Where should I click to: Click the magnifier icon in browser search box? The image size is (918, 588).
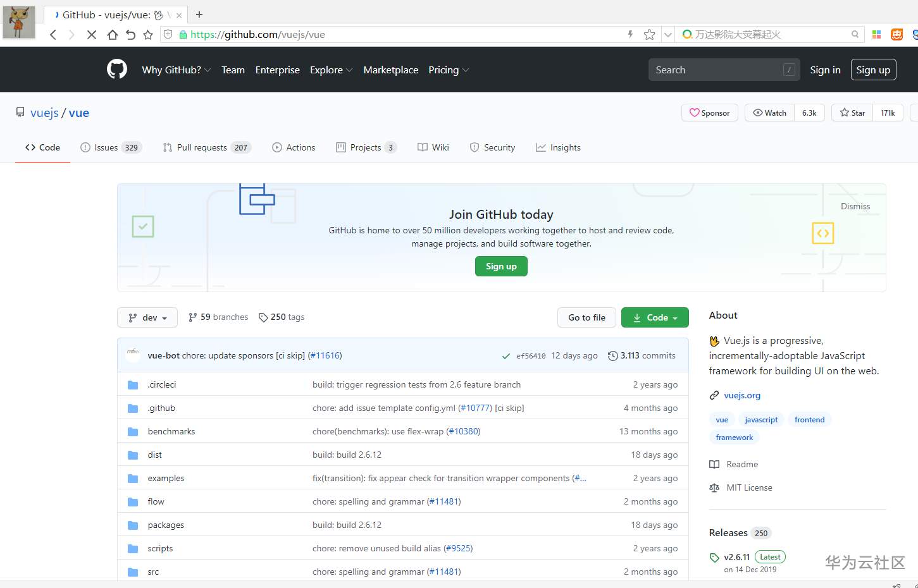(855, 35)
